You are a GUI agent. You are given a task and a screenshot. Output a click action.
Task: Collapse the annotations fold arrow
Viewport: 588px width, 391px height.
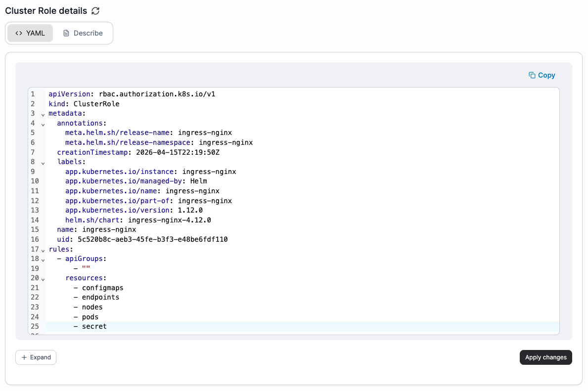pos(43,125)
